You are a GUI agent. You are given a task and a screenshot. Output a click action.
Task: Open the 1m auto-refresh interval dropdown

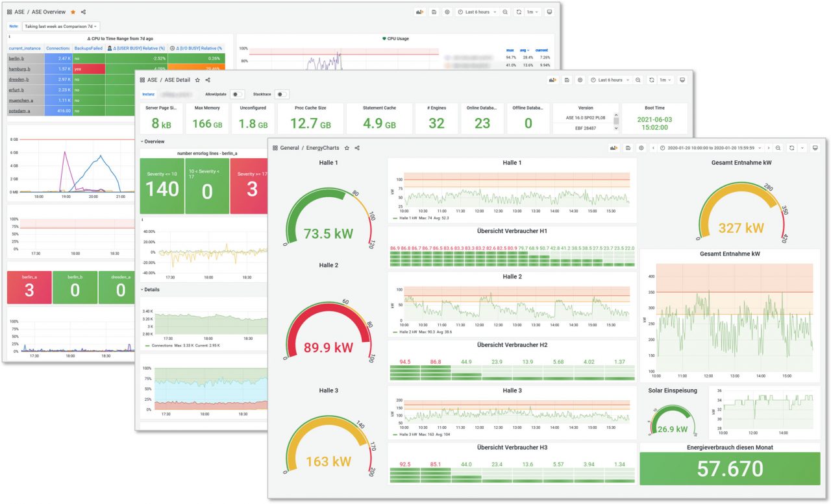532,12
